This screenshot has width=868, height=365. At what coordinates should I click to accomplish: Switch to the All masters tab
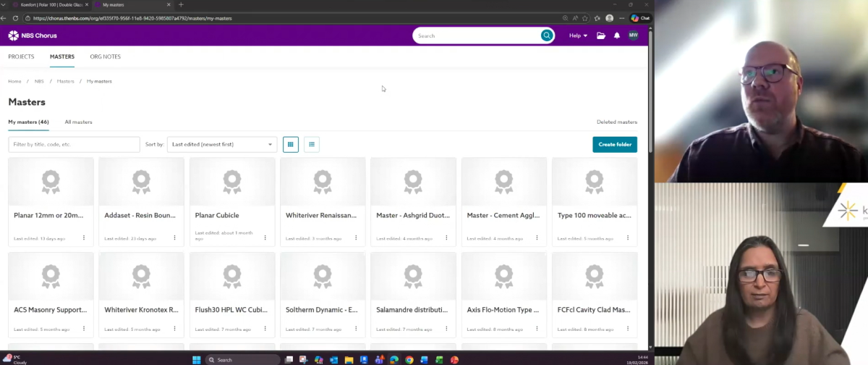pyautogui.click(x=78, y=122)
